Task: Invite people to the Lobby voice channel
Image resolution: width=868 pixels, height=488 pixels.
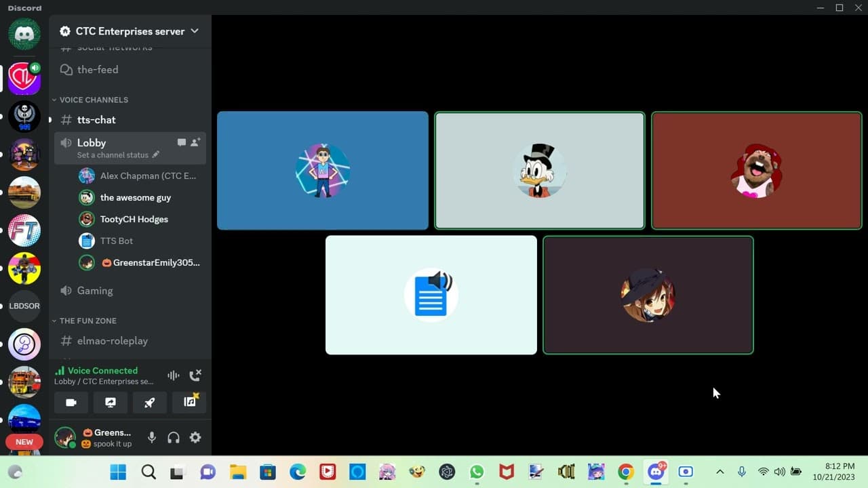Action: coord(195,142)
